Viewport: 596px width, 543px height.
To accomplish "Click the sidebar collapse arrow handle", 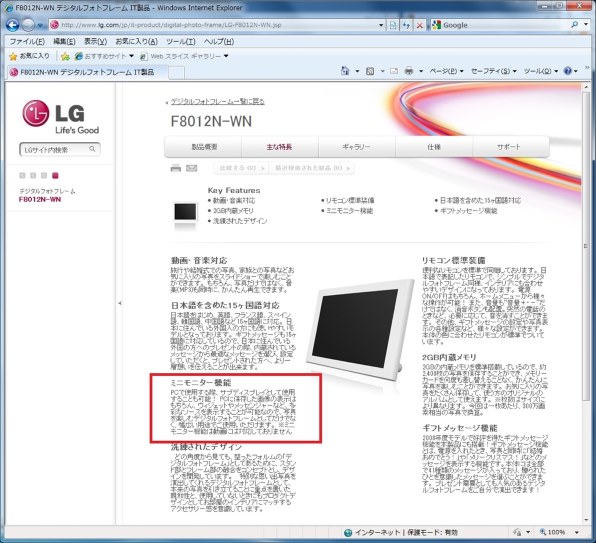I will pyautogui.click(x=119, y=303).
